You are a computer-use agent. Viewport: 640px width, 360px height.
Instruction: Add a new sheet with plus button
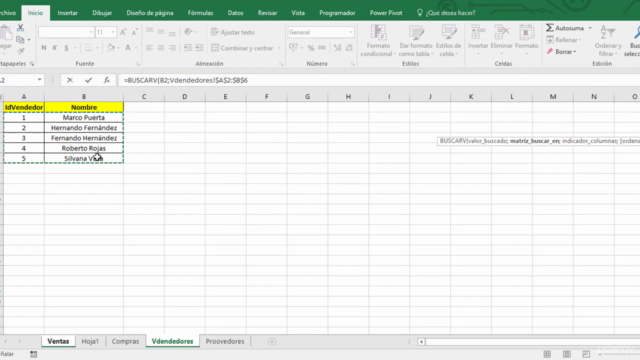click(272, 341)
